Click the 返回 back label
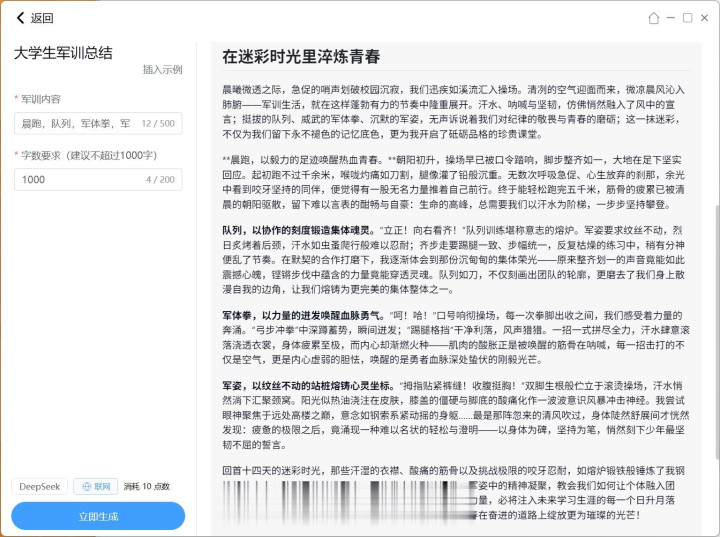 coord(42,18)
